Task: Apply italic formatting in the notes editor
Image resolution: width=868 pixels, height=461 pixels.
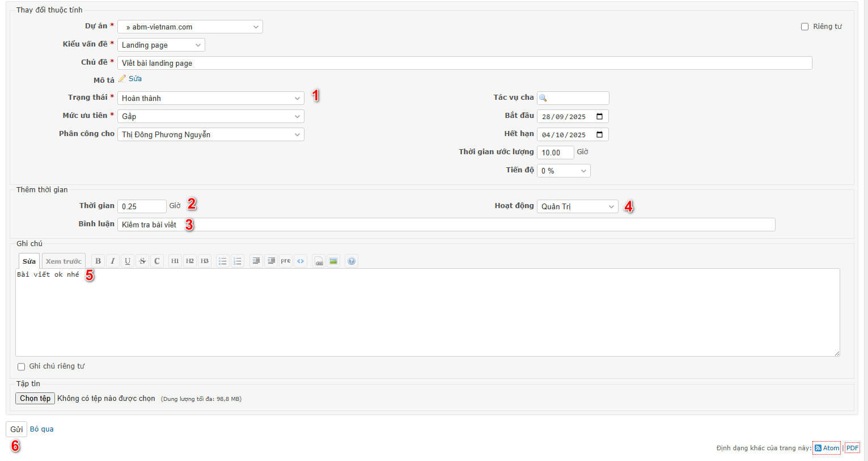Action: tap(113, 261)
